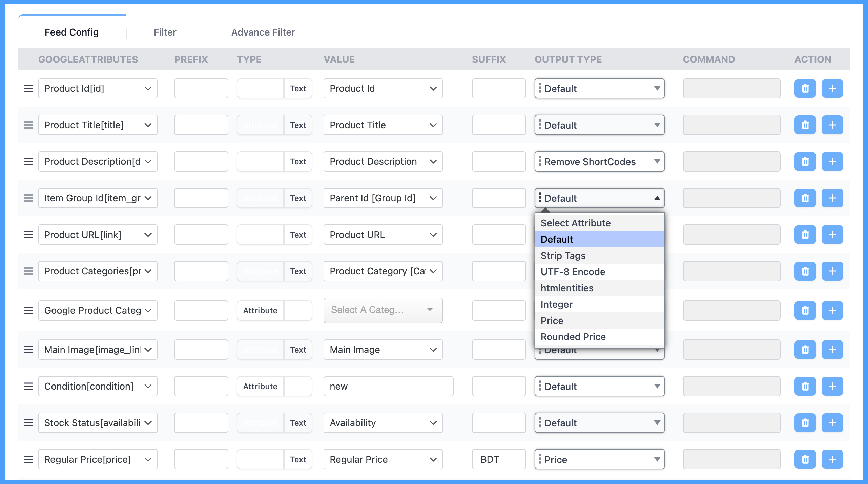
Task: Open the Regular Price output type dropdown
Action: (x=599, y=459)
